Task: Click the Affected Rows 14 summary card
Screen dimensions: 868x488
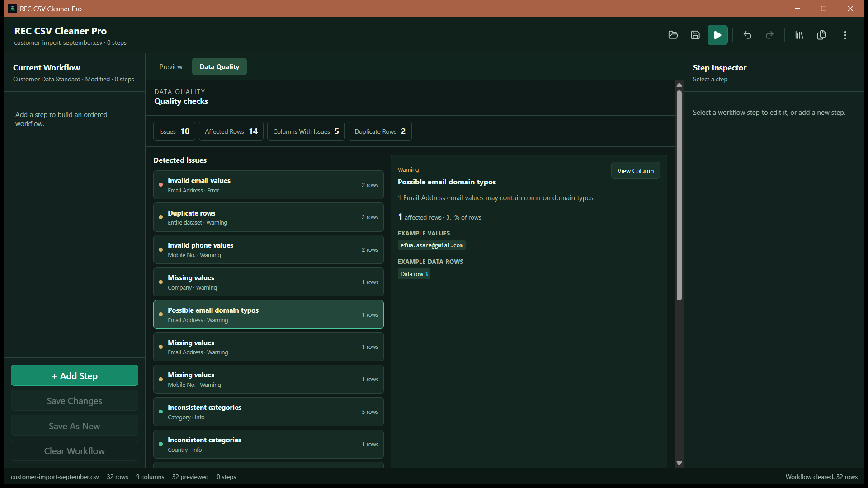Action: coord(231,131)
